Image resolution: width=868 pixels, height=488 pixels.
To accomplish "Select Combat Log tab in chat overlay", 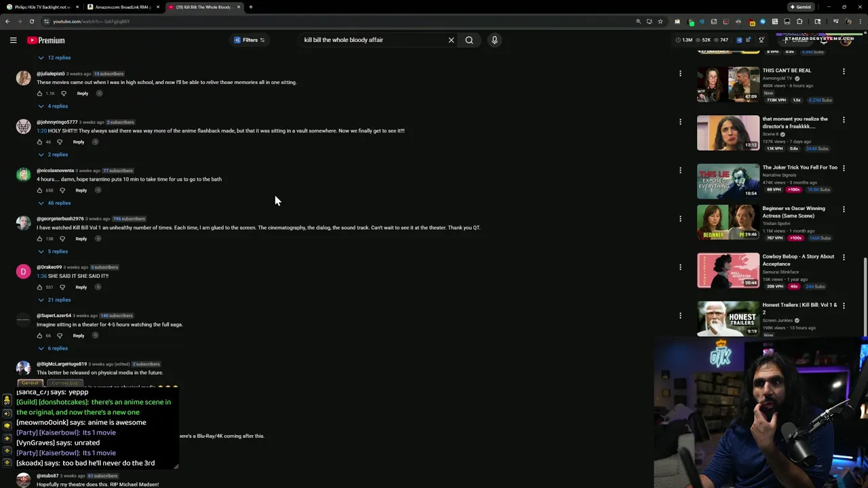I will point(65,383).
